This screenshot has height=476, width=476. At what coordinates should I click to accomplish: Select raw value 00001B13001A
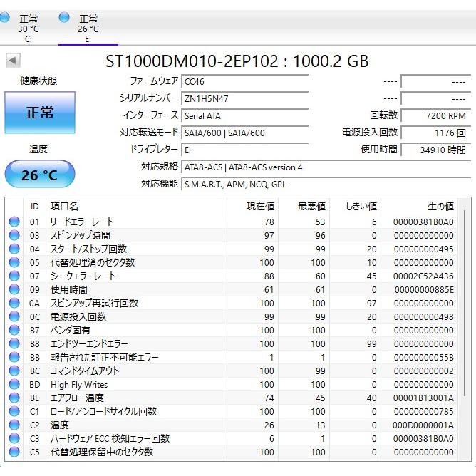point(423,398)
